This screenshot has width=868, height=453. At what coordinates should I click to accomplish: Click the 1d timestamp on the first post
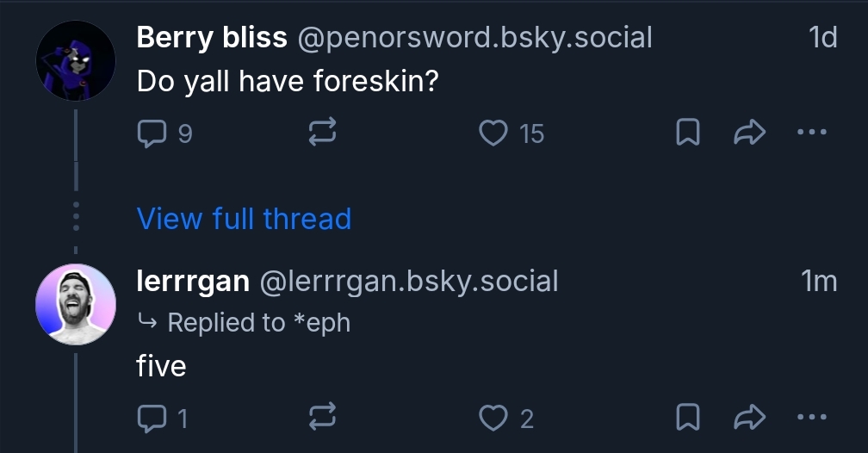coord(822,38)
